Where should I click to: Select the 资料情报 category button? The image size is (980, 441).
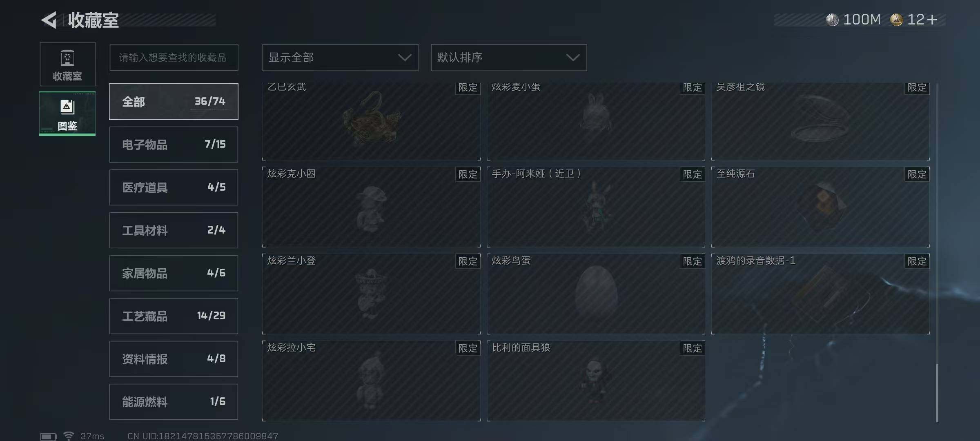click(174, 359)
